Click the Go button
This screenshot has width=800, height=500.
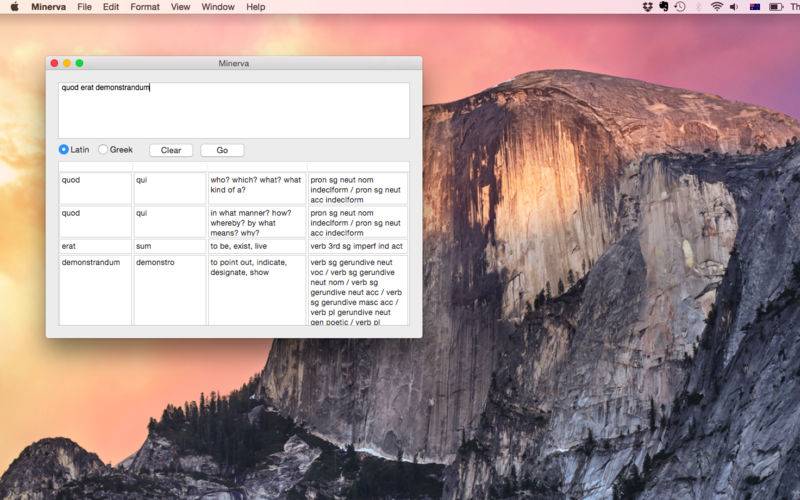click(x=222, y=150)
